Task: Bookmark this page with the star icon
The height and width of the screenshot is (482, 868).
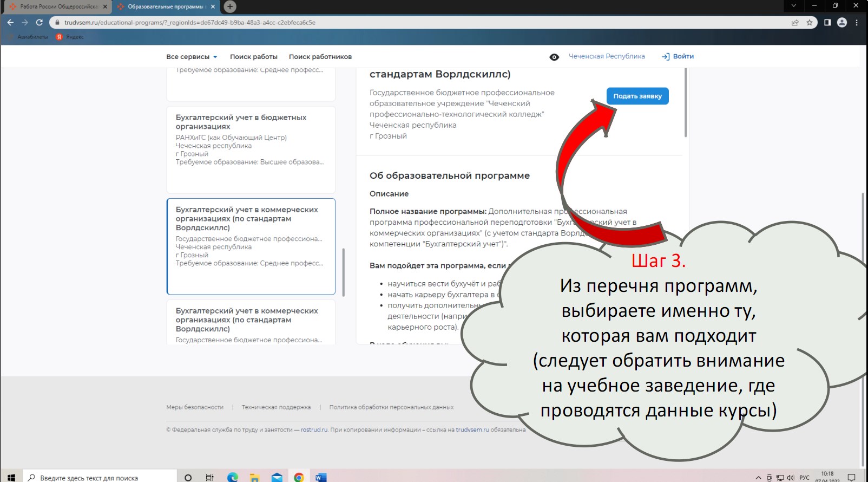Action: (810, 22)
